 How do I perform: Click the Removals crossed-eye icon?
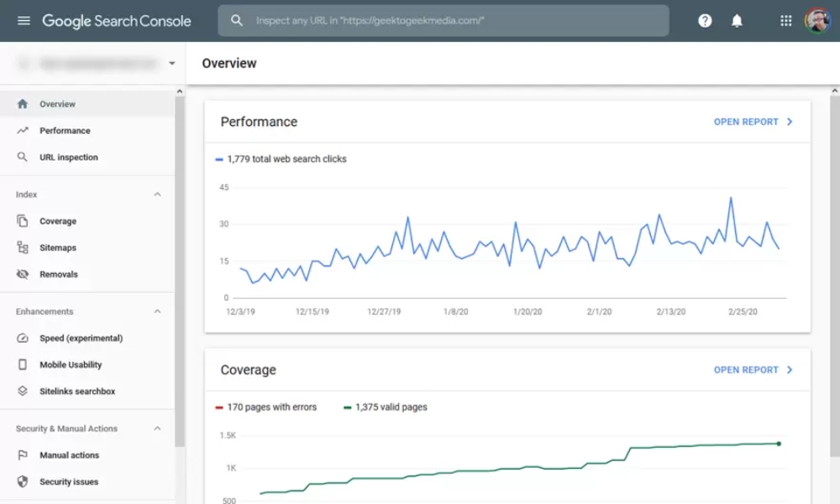point(23,274)
